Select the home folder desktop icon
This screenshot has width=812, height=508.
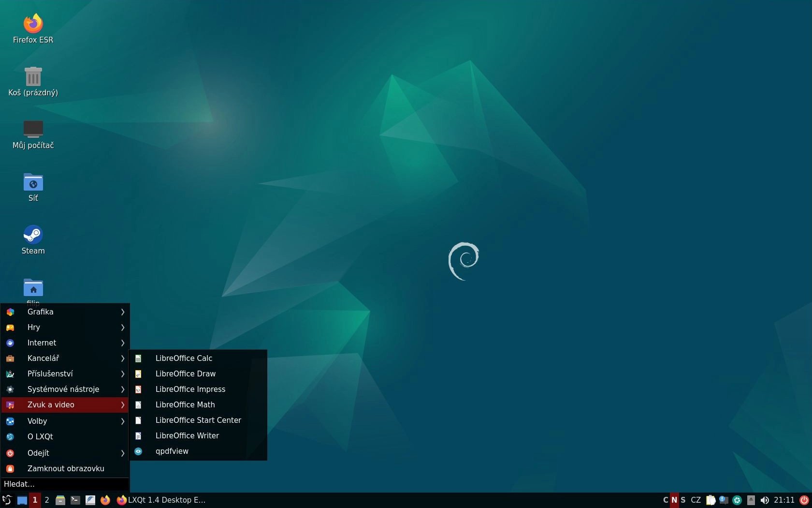coord(33,287)
